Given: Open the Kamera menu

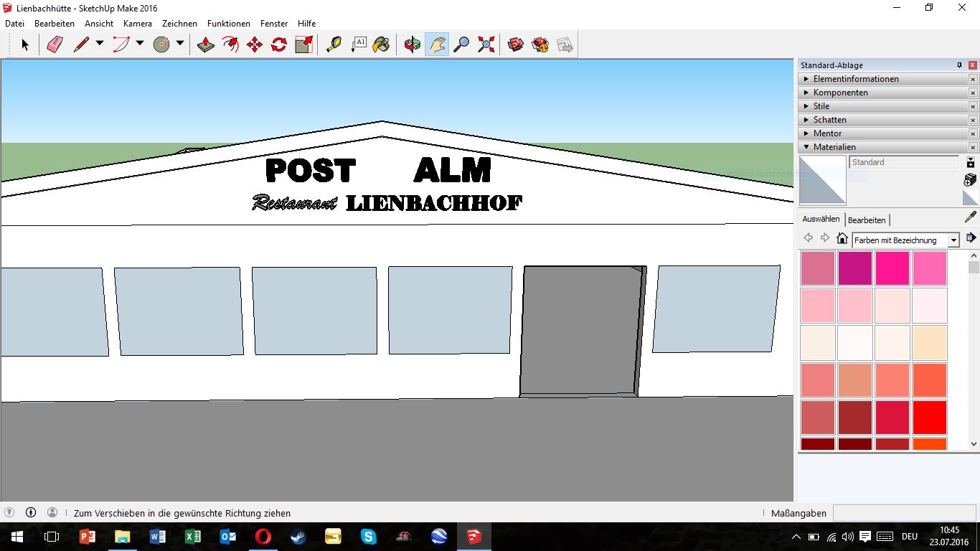Looking at the screenshot, I should (x=138, y=24).
